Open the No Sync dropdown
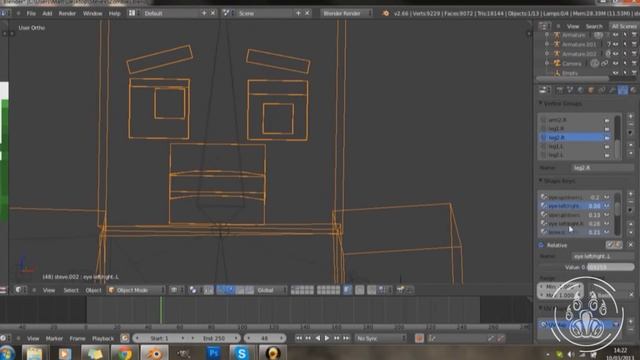This screenshot has height=360, width=640. (x=380, y=338)
